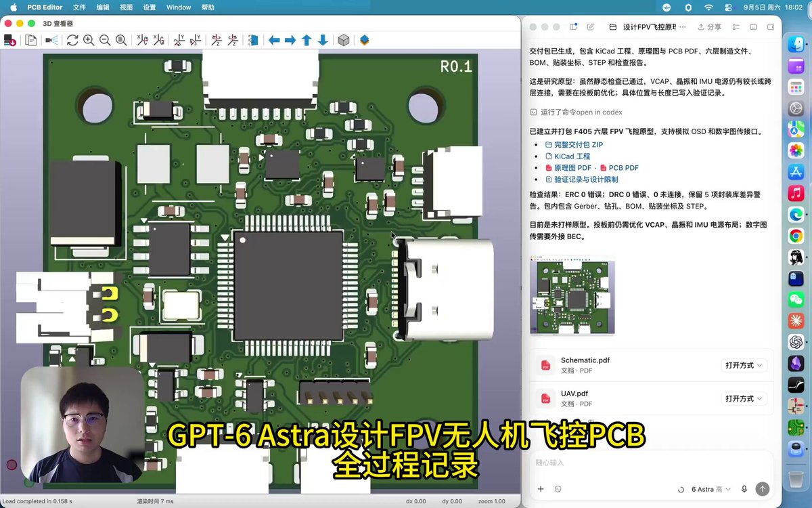Open the 设置 menu
The width and height of the screenshot is (812, 508).
tap(150, 7)
